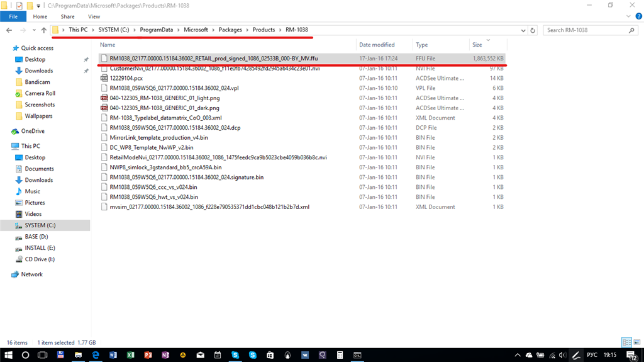Launch PowerPoint from the taskbar
The image size is (644, 362).
click(148, 355)
